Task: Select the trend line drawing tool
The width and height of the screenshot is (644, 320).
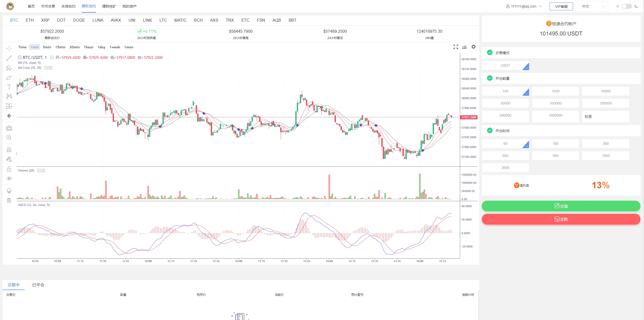Action: 9,58
